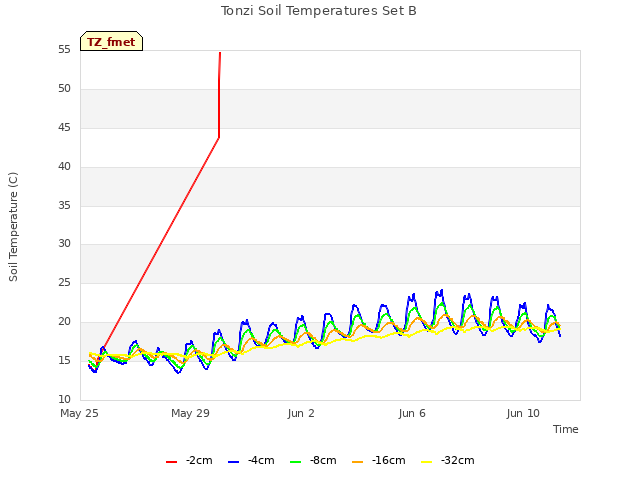Click the 25 y-axis tick label
The image size is (640, 480).
click(x=64, y=282)
